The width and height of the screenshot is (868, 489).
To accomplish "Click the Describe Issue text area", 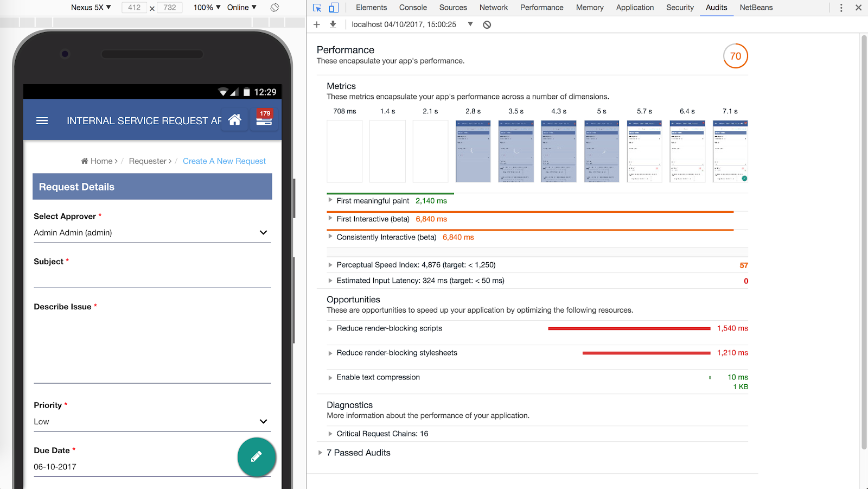I will click(152, 349).
